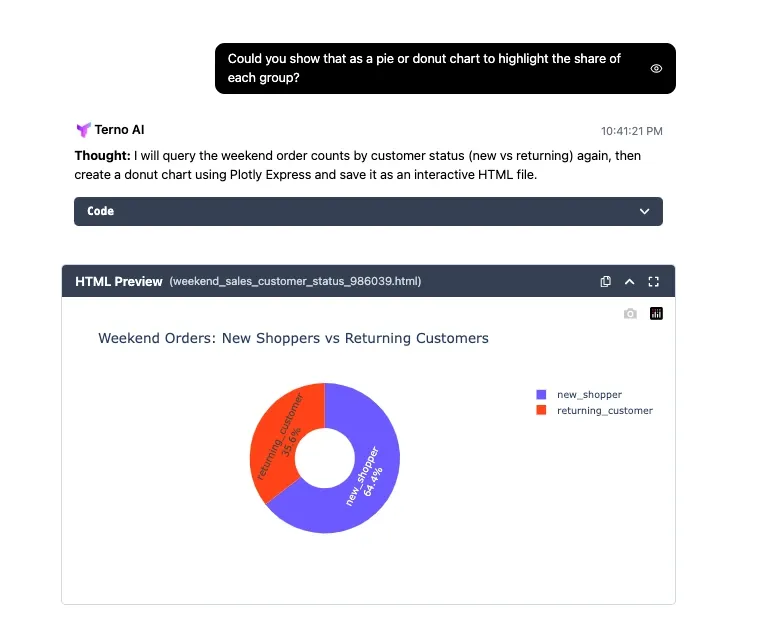Download plot as PNG camera icon
This screenshot has width=769, height=624.
coord(630,313)
